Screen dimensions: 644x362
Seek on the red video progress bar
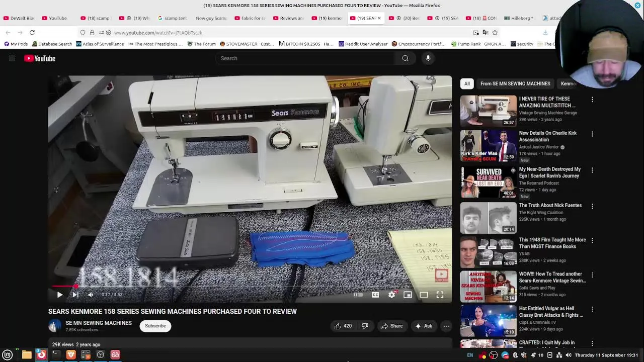pos(250,286)
